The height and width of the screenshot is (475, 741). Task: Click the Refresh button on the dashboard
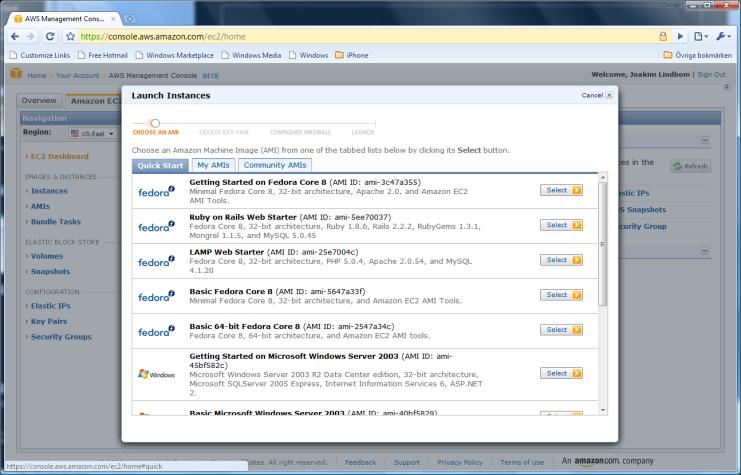691,166
